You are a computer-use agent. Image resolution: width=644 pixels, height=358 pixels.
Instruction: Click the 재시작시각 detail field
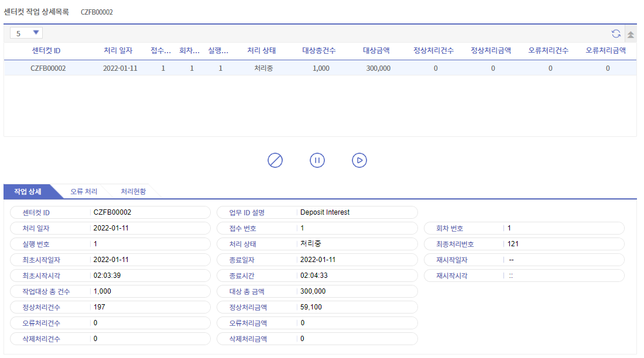coord(524,276)
